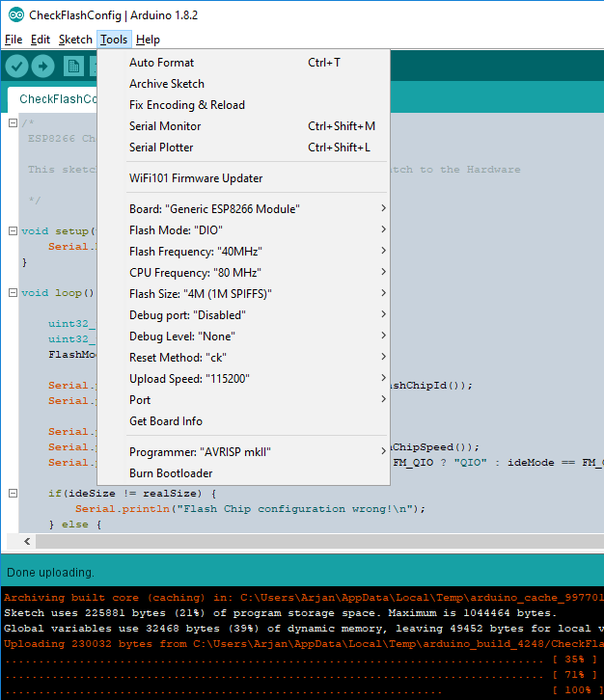
Task: Open the Reset Method "ck" submenu
Action: coord(243,357)
